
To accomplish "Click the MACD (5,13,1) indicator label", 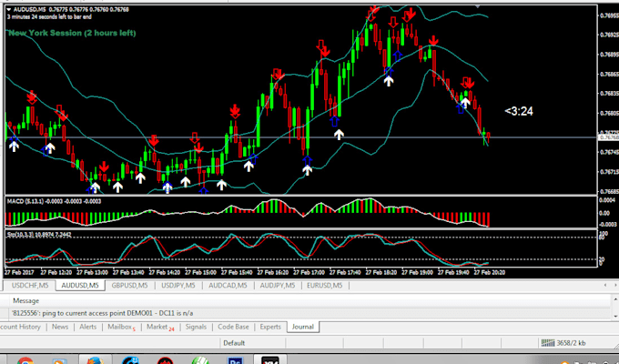I will [54, 201].
